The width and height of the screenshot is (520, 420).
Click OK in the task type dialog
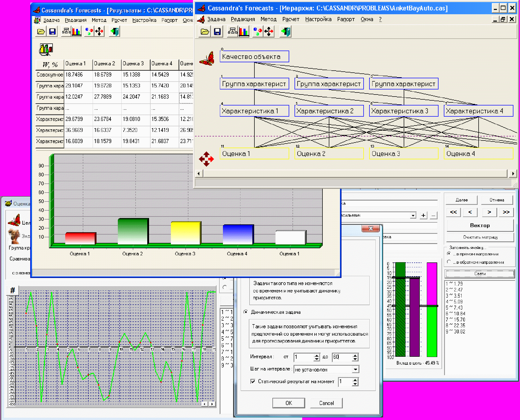[x=289, y=403]
